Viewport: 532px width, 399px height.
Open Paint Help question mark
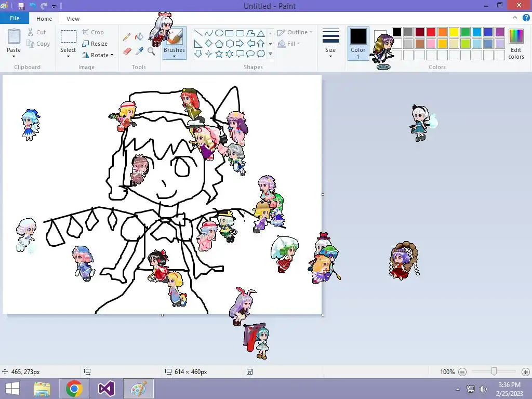tap(526, 18)
